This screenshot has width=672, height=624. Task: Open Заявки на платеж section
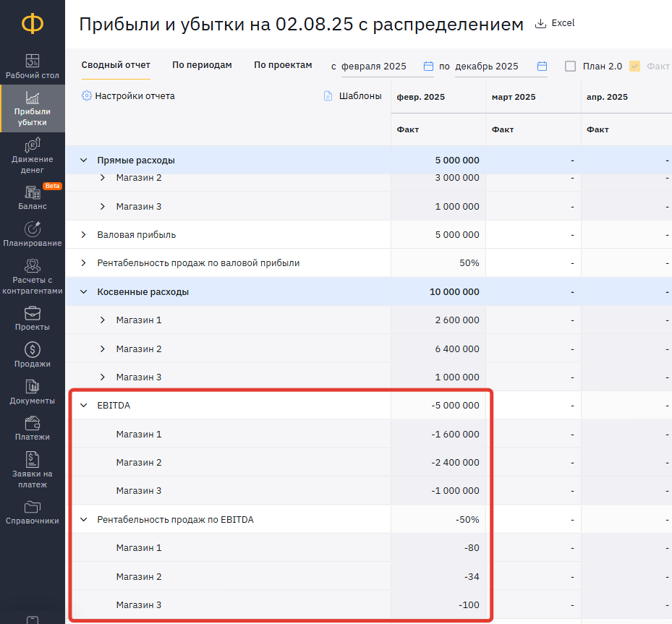[x=32, y=470]
